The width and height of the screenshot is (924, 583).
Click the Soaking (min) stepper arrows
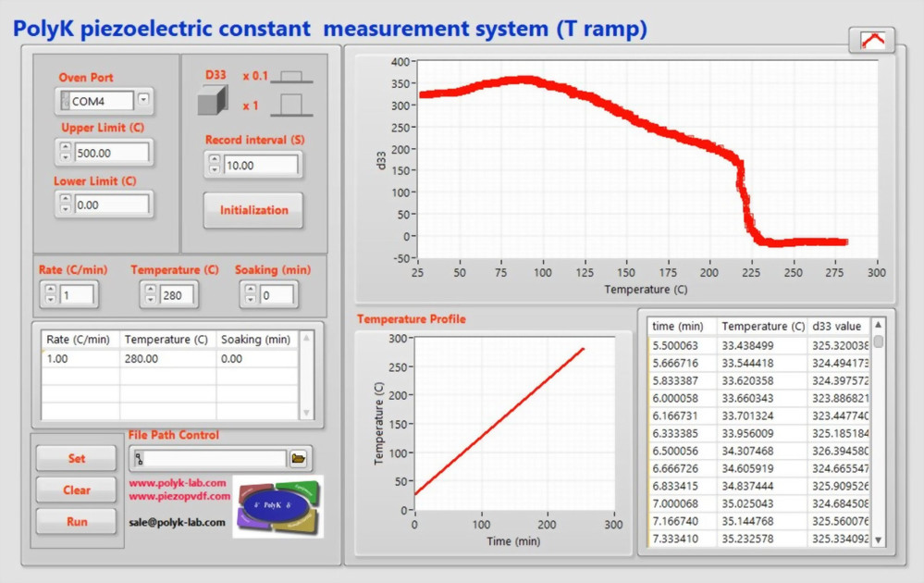click(251, 295)
